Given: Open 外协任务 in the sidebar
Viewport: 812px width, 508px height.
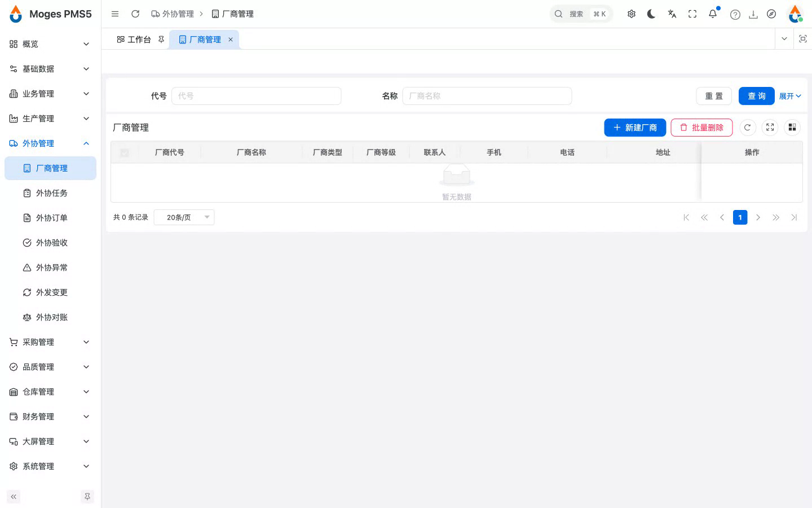Looking at the screenshot, I should pyautogui.click(x=50, y=193).
